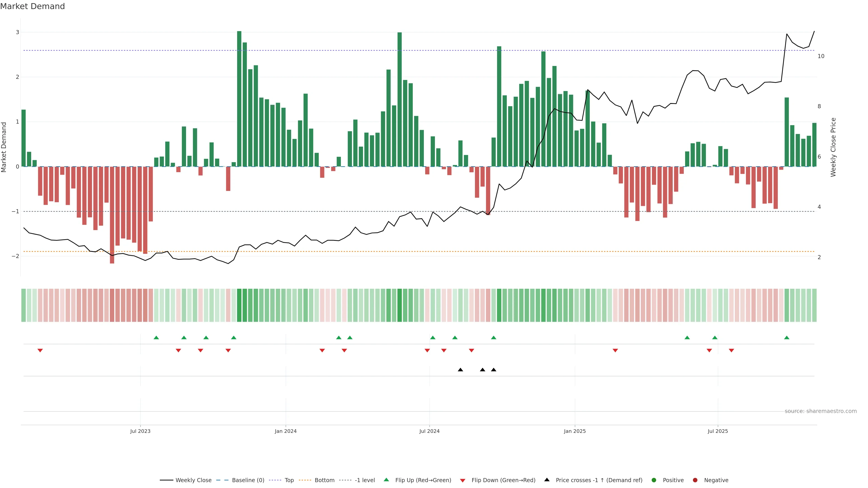Click the green Flip Up legend triangle

click(387, 480)
